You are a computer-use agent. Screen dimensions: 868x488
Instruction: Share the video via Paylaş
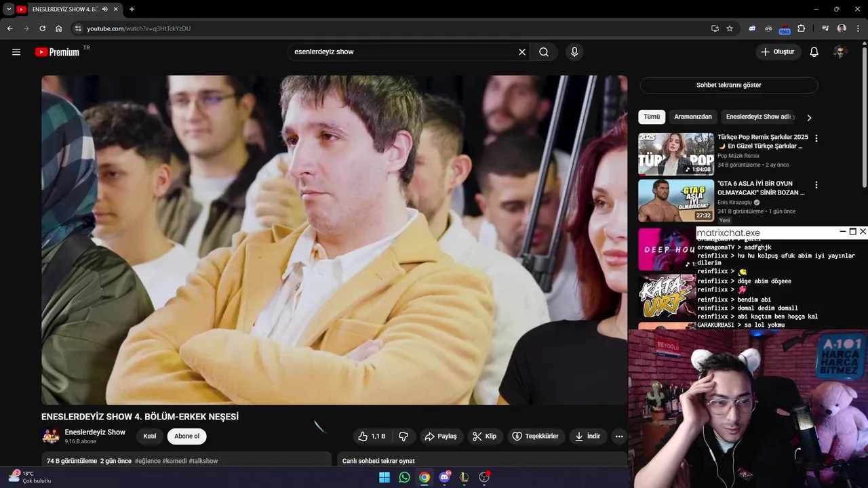(441, 436)
